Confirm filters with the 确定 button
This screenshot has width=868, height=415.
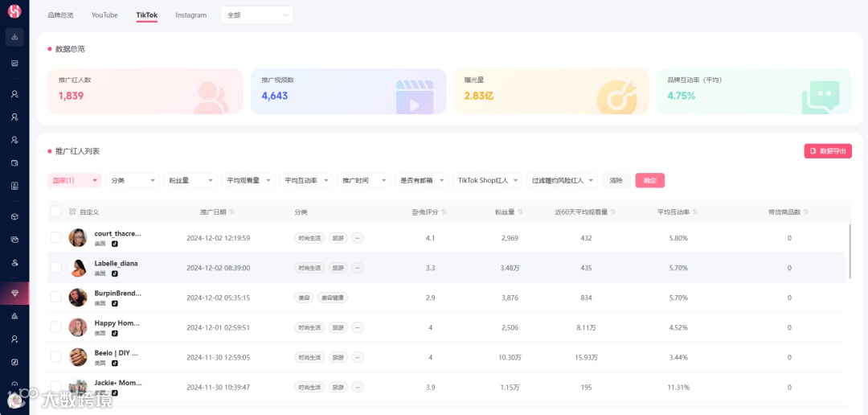(650, 181)
